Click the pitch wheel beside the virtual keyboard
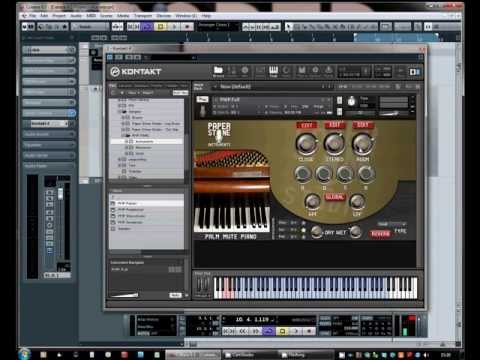Image resolution: width=480 pixels, height=360 pixels. click(200, 286)
